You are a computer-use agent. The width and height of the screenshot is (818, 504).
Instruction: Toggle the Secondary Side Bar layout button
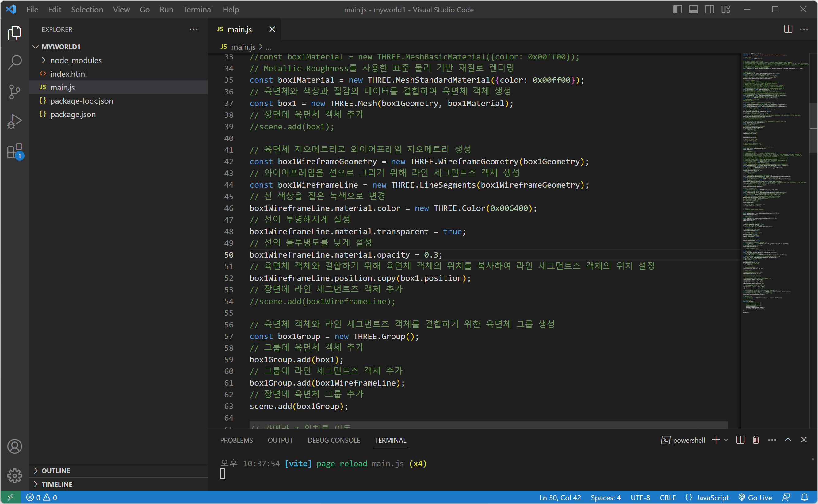tap(709, 10)
